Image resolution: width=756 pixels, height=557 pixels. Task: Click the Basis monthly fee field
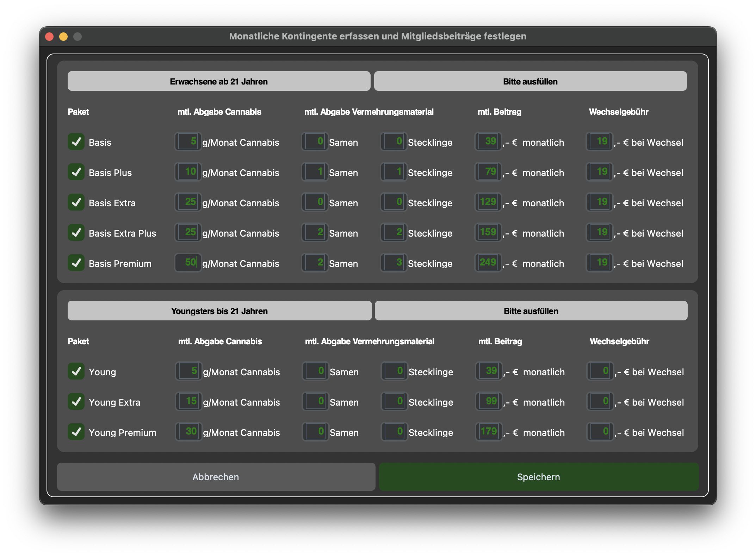coord(488,142)
